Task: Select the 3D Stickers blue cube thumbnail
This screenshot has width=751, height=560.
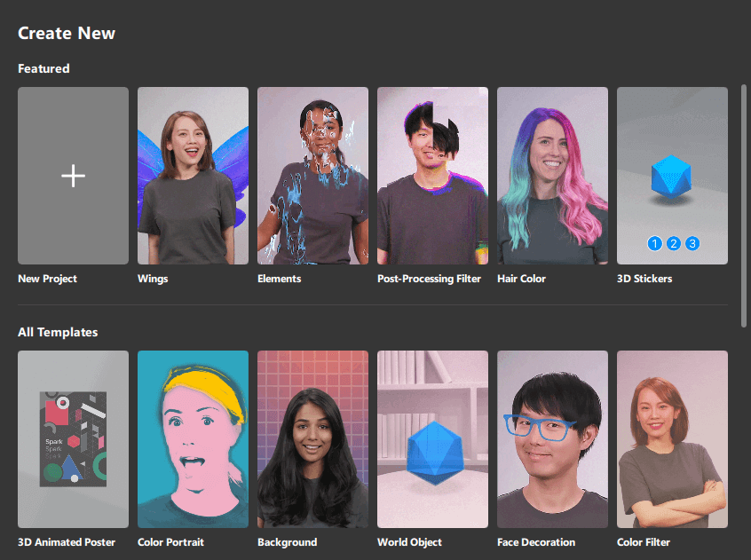Action: click(672, 176)
